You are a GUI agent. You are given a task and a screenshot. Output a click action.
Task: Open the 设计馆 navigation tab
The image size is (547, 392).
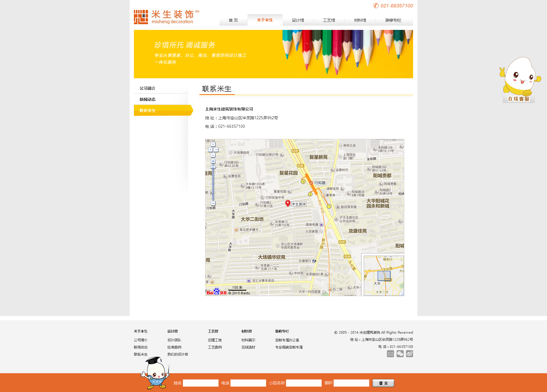[298, 20]
